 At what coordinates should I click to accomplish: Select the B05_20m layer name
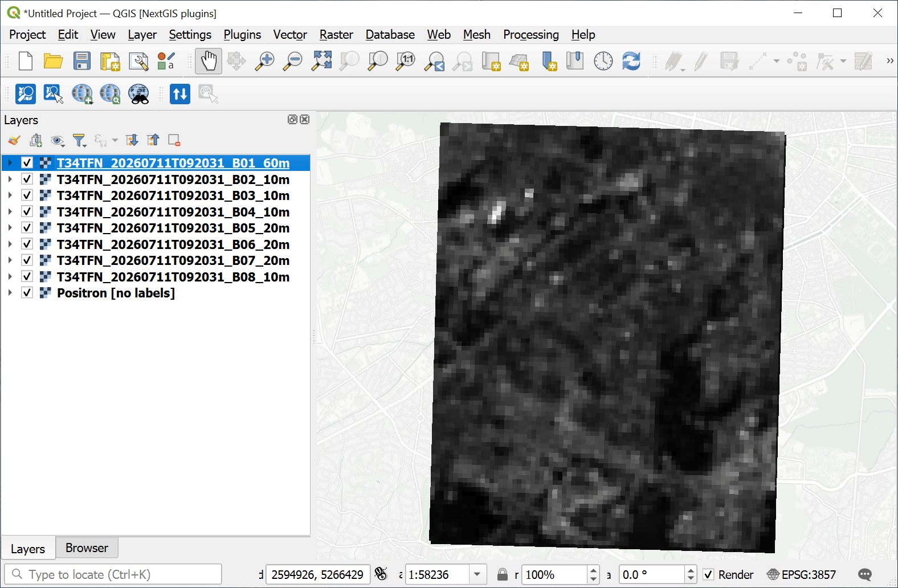(173, 228)
